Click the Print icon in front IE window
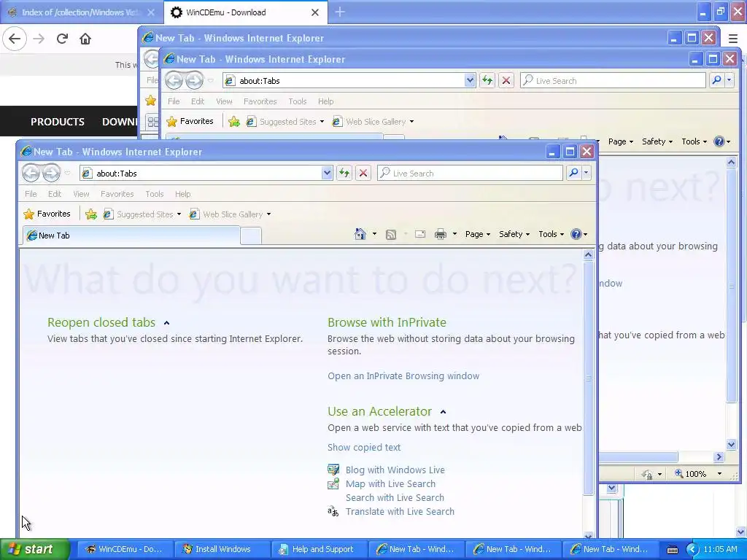 (x=440, y=234)
